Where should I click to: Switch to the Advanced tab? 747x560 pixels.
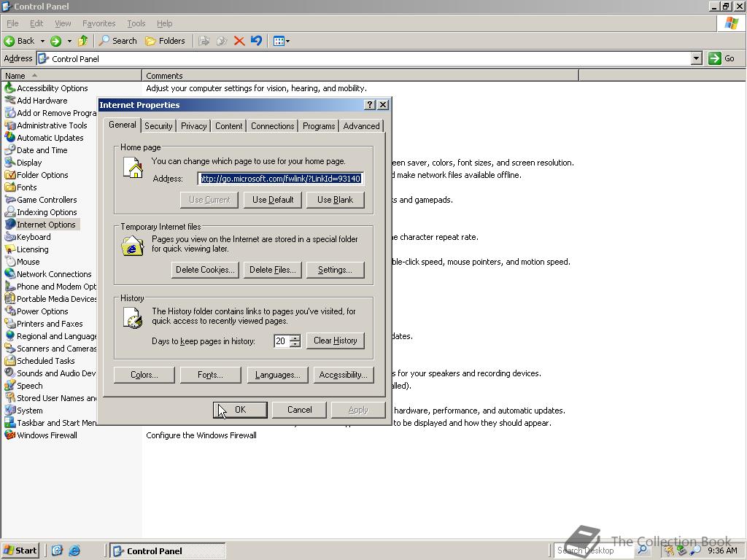(x=361, y=126)
